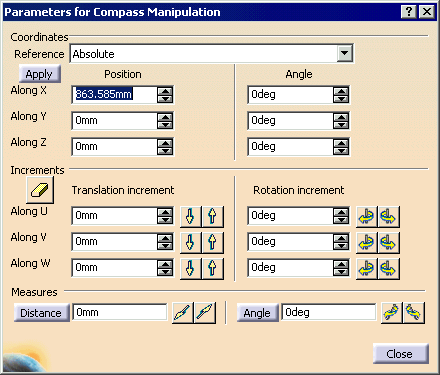Click the eraser reset increments icon
Image resolution: width=440 pixels, height=375 pixels.
pos(40,190)
